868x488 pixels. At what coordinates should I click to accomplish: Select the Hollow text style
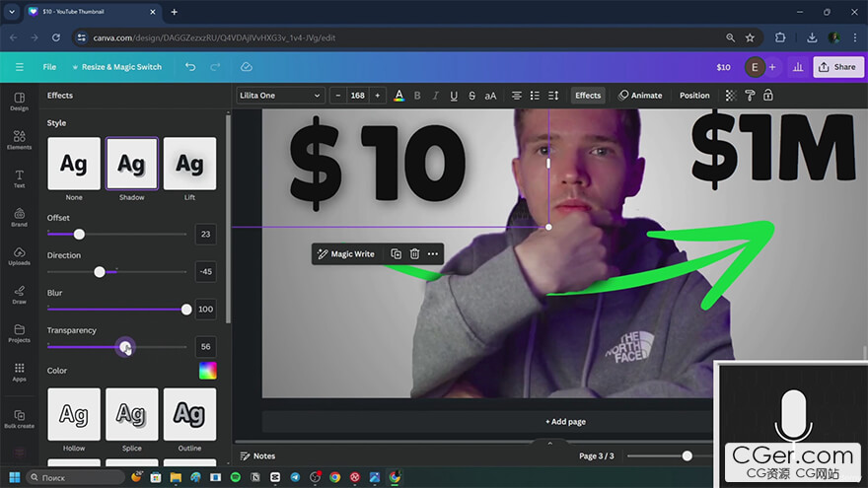pyautogui.click(x=74, y=414)
